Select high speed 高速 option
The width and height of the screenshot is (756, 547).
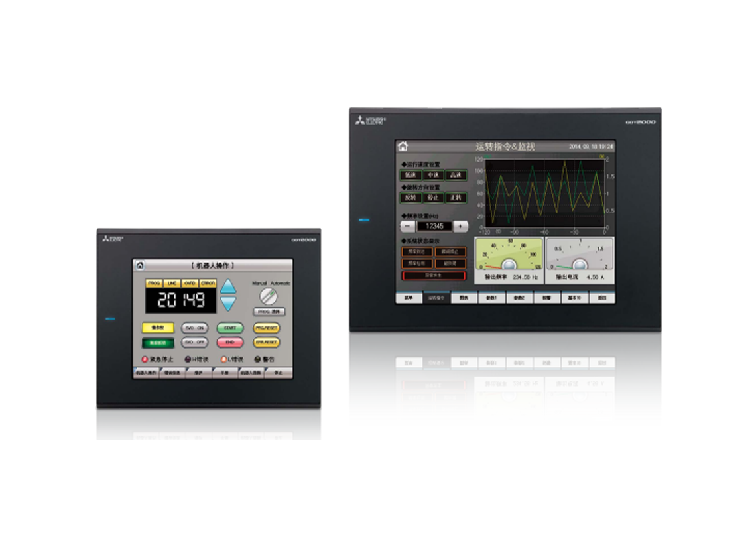(456, 175)
